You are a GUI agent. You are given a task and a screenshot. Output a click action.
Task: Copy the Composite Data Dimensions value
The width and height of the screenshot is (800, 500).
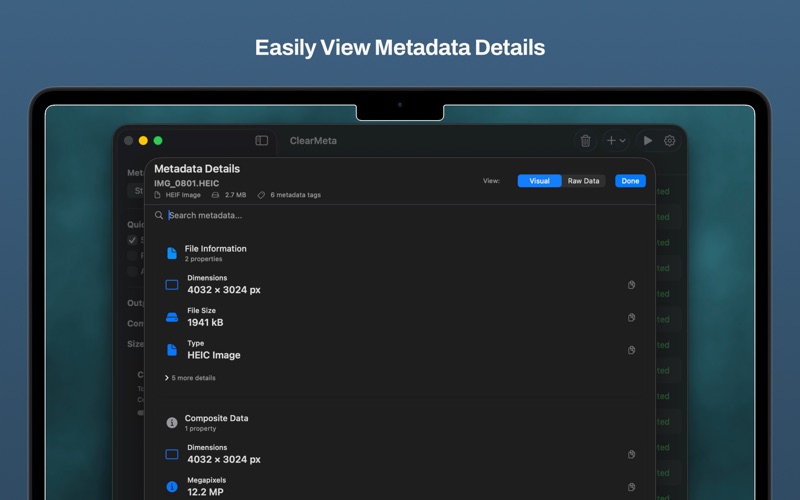pyautogui.click(x=631, y=454)
